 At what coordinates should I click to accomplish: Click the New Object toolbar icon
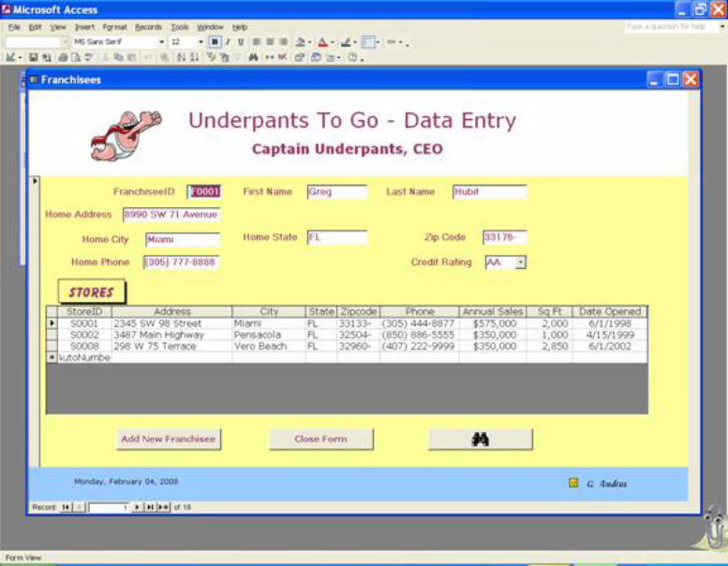pyautogui.click(x=330, y=57)
